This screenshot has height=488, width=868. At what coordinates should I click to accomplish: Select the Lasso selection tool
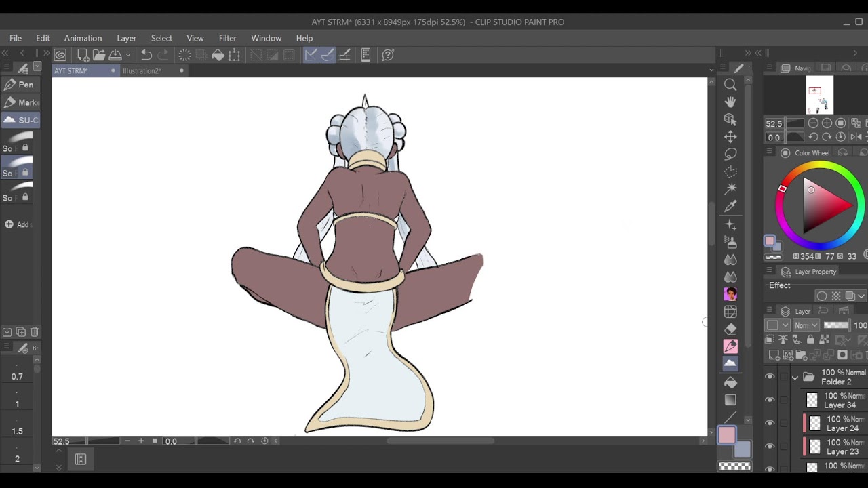pyautogui.click(x=730, y=154)
